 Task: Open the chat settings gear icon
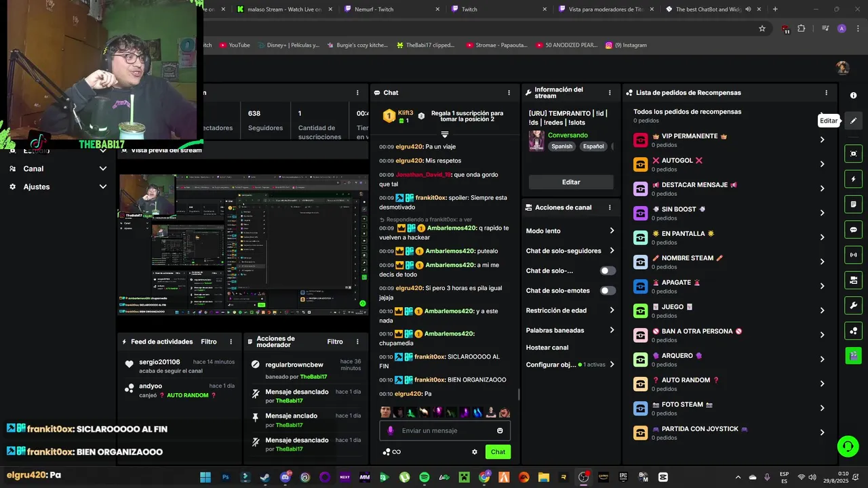475,452
